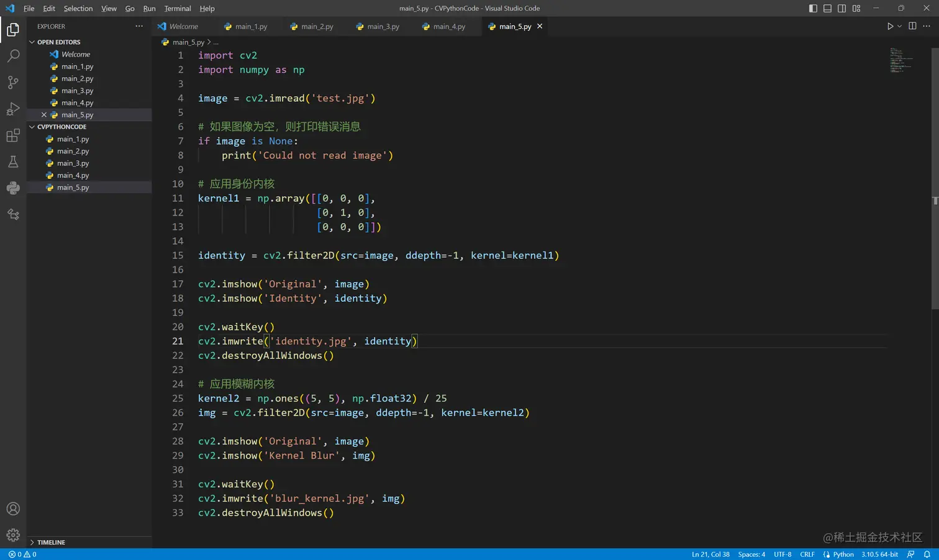
Task: Click the Accounts icon
Action: click(13, 509)
